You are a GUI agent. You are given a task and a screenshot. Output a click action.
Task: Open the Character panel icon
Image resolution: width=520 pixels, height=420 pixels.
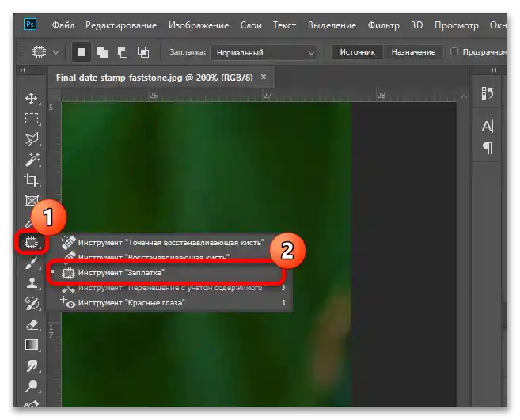488,126
